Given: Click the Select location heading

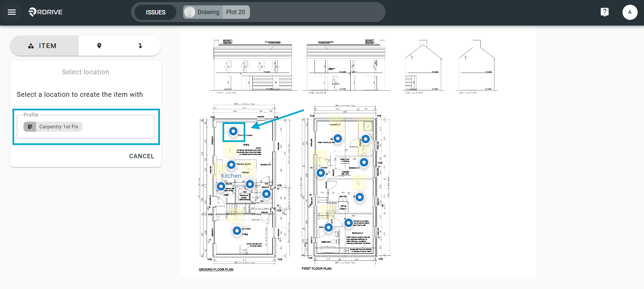Looking at the screenshot, I should click(x=86, y=72).
